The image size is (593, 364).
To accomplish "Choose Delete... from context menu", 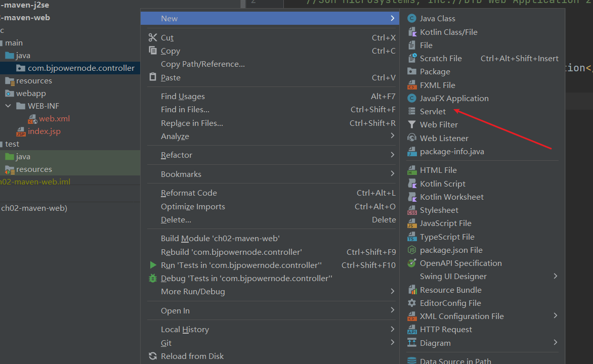I will click(x=270, y=219).
